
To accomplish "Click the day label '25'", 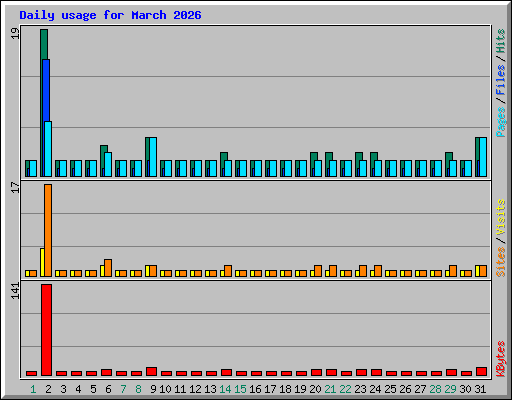I will 390,389.
